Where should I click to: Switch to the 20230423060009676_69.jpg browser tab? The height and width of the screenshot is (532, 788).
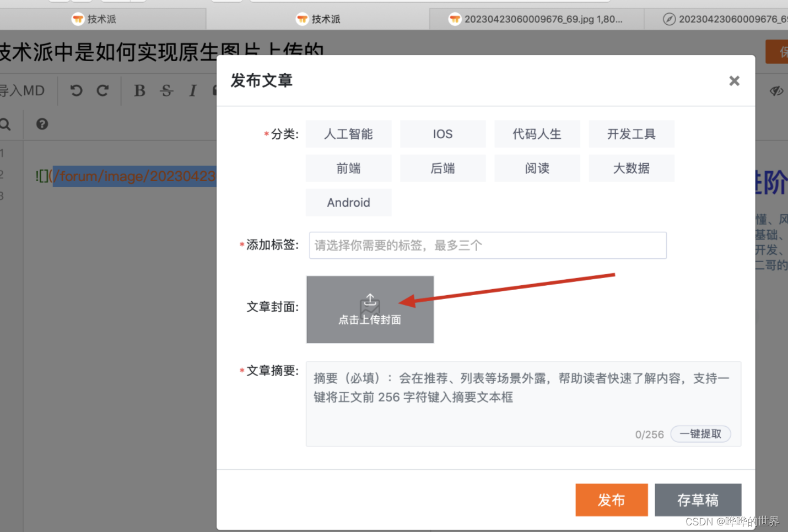tap(536, 19)
